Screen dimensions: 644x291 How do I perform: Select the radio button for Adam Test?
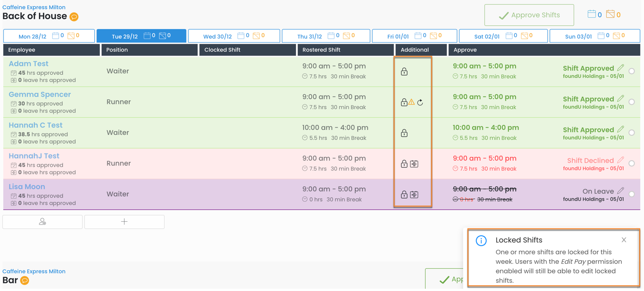[631, 71]
